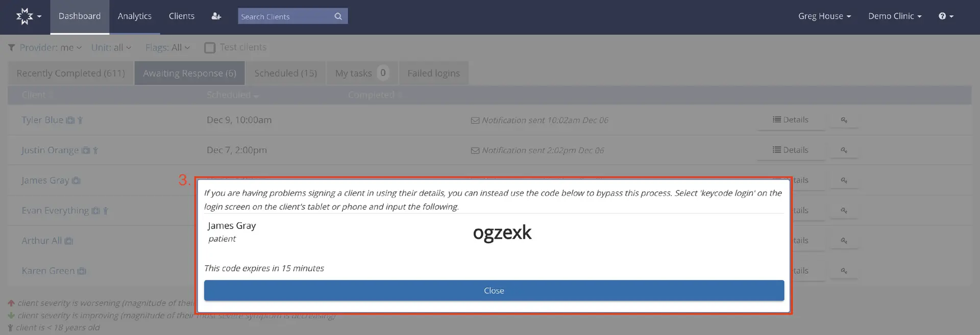Click the search magnifier icon

338,16
